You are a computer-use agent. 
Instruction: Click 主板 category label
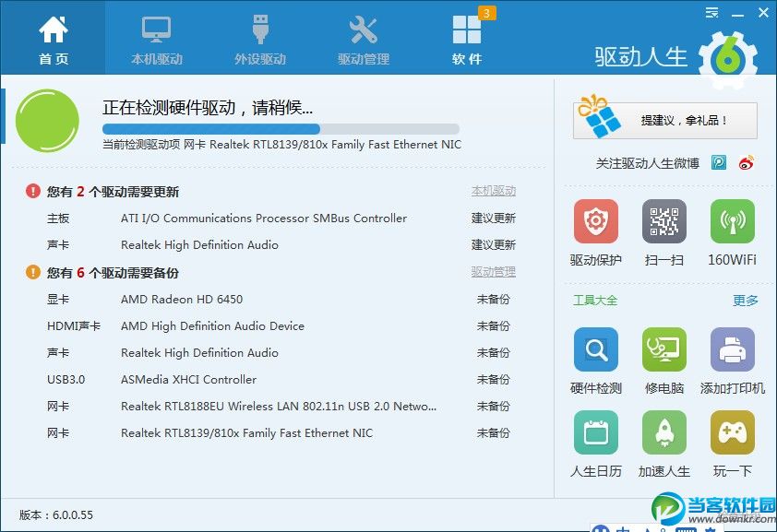58,219
